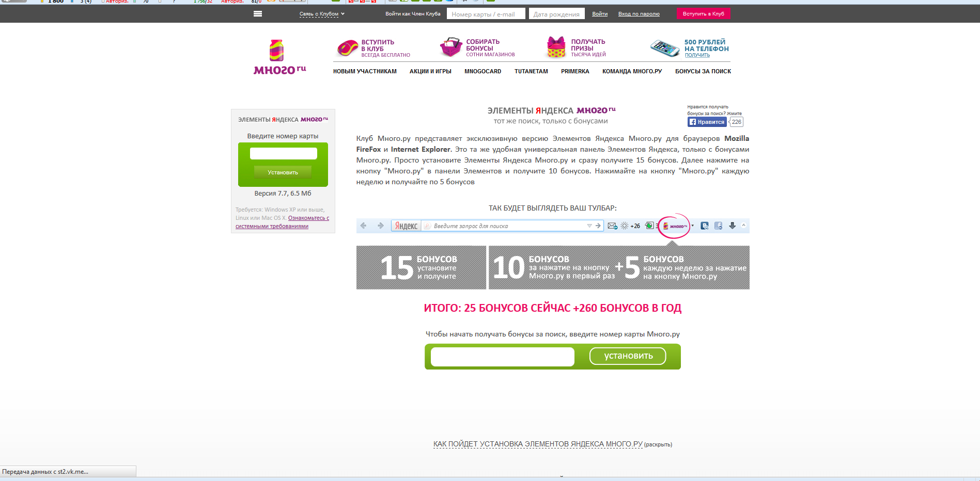The width and height of the screenshot is (980, 481).
Task: Open the Вход по паролю link
Action: [x=639, y=14]
